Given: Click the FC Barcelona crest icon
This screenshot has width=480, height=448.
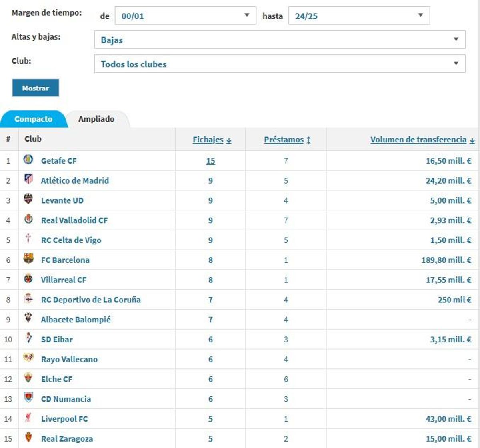Looking at the screenshot, I should [28, 258].
